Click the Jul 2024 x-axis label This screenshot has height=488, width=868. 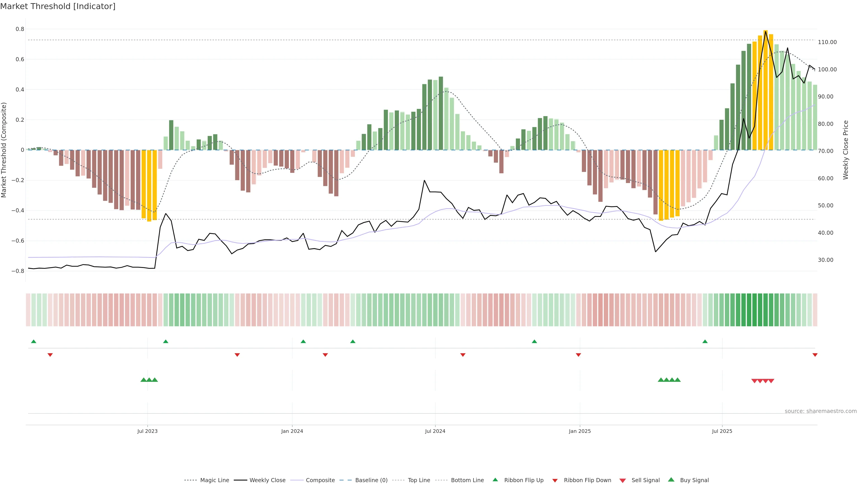tap(435, 431)
